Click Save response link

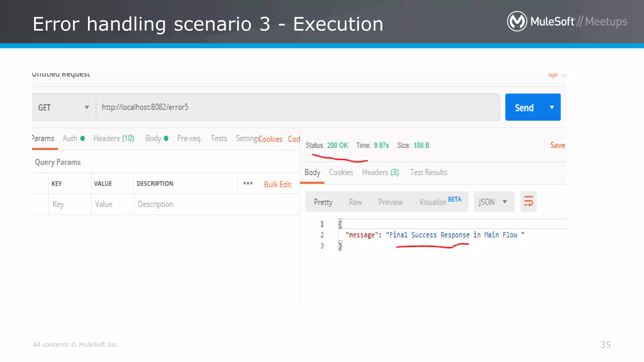(558, 145)
